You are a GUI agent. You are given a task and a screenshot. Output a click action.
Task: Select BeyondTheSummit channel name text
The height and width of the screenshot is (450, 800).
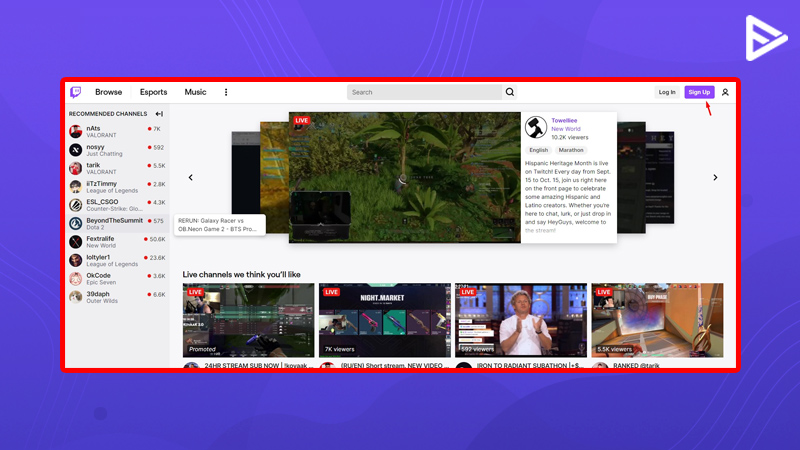(x=114, y=220)
